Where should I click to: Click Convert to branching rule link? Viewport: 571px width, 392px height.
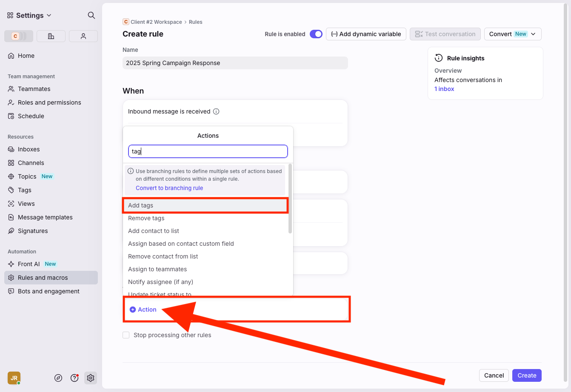click(x=169, y=188)
